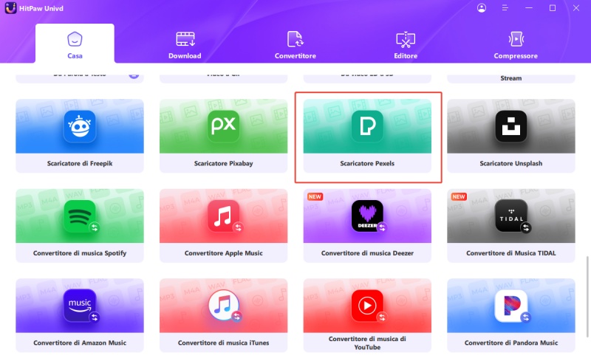Open Convertitore Apple Music label
Image resolution: width=591 pixels, height=364 pixels.
(224, 253)
